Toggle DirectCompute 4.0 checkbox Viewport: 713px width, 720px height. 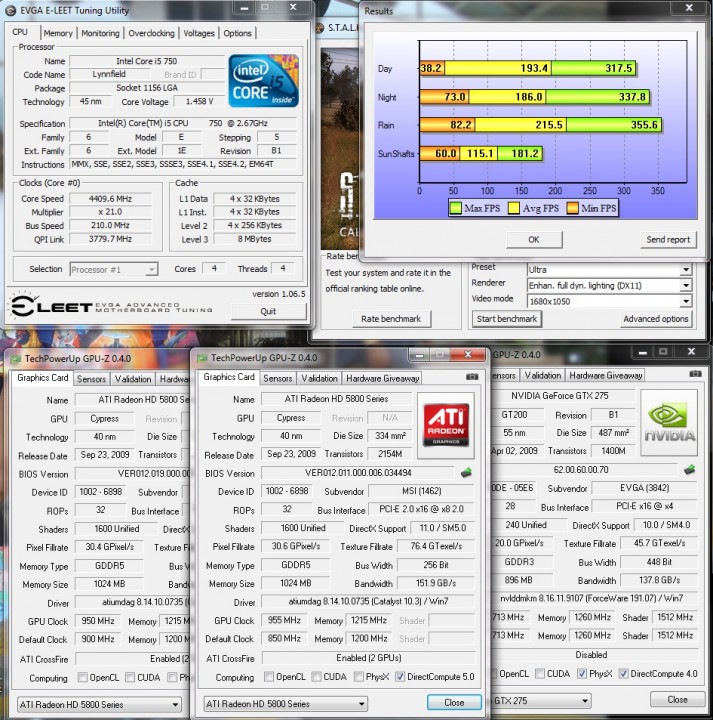[623, 674]
